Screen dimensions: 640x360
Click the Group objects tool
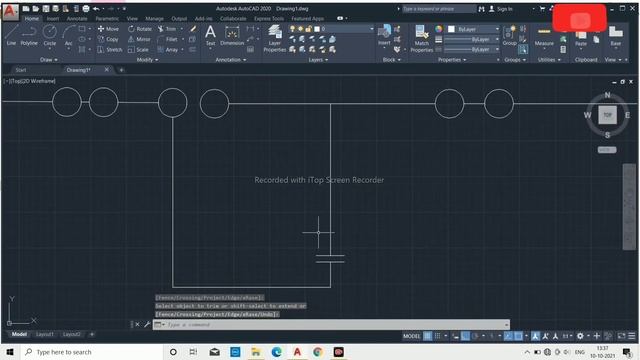click(509, 35)
